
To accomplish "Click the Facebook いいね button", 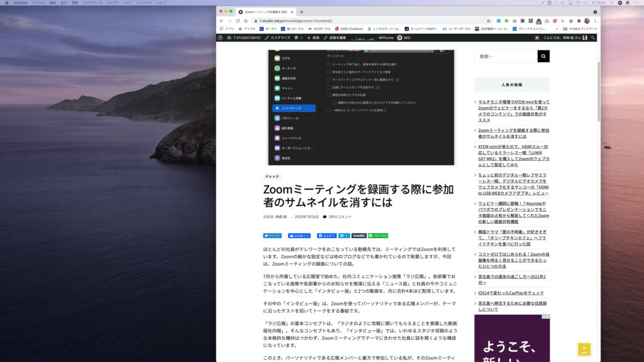I will tap(299, 236).
